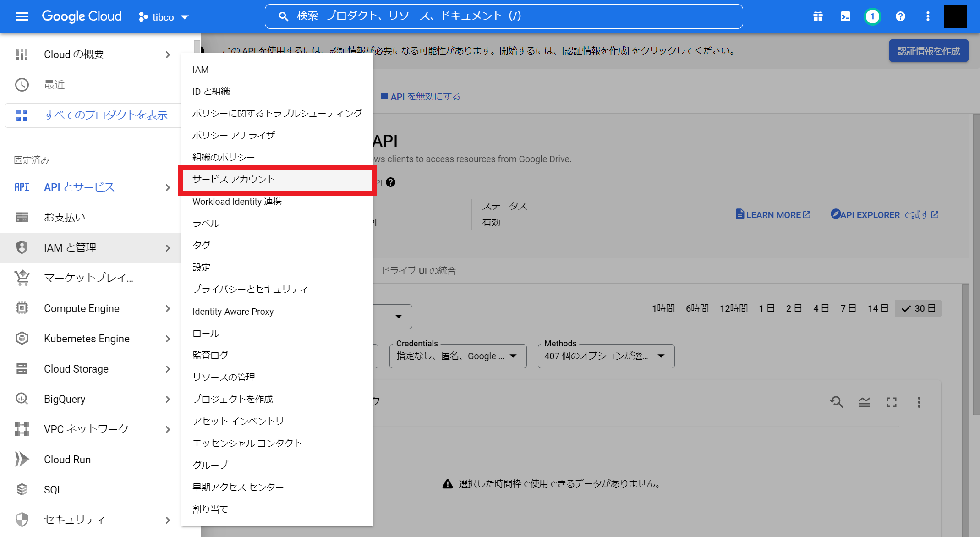
Task: Toggle chart legend icon
Action: (864, 402)
